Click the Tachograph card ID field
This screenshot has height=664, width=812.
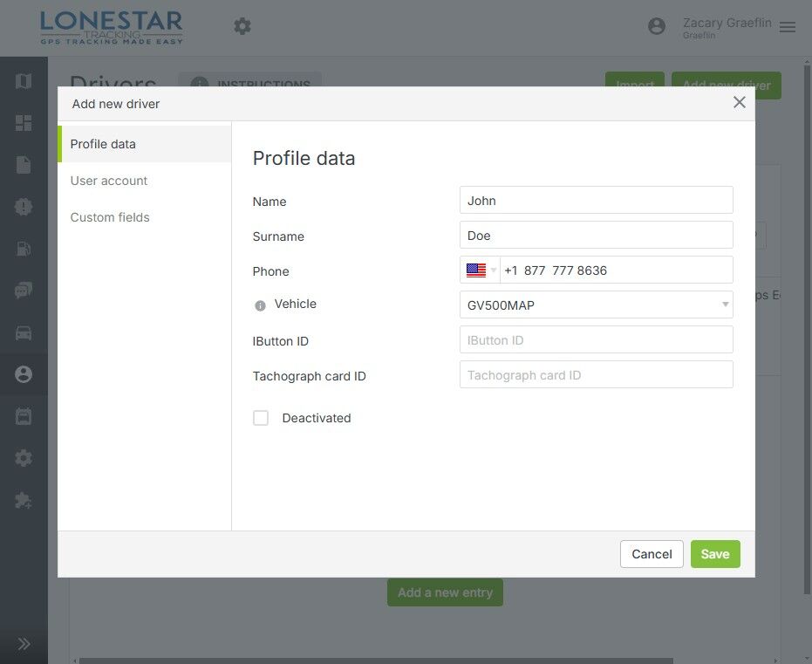coord(596,375)
